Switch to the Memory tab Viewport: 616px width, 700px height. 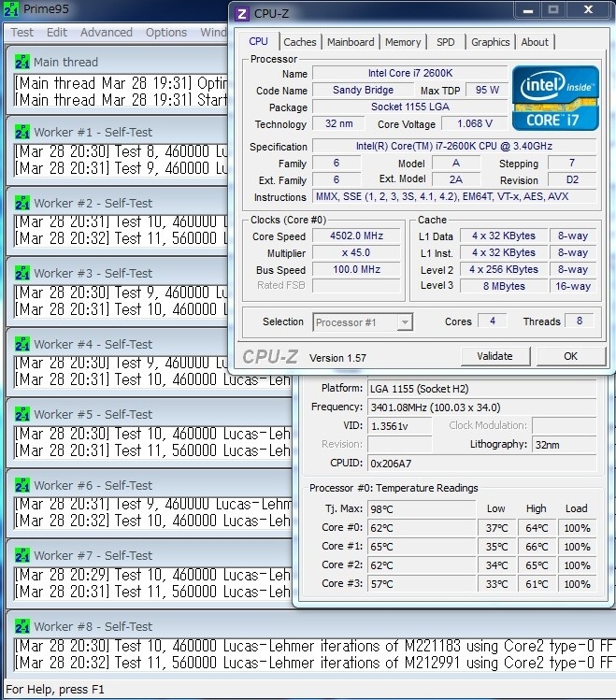[x=403, y=42]
